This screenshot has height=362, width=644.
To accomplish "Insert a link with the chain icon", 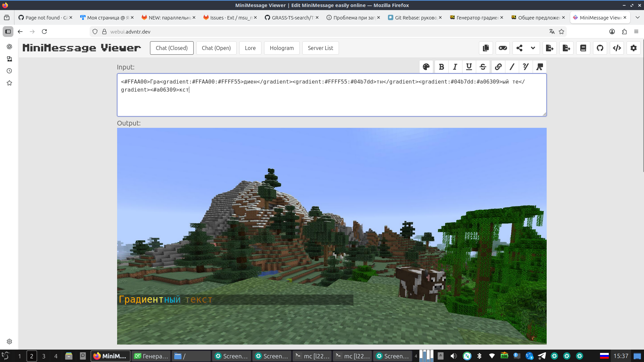I will pos(498,67).
